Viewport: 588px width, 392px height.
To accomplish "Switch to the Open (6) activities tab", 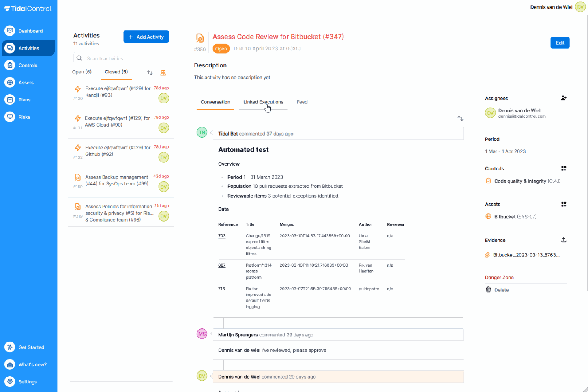I will [82, 72].
